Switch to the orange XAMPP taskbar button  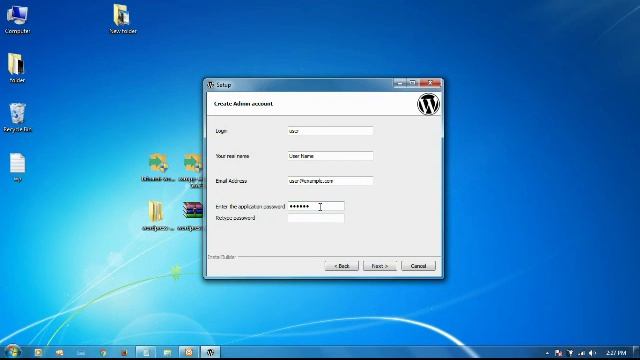pyautogui.click(x=189, y=352)
